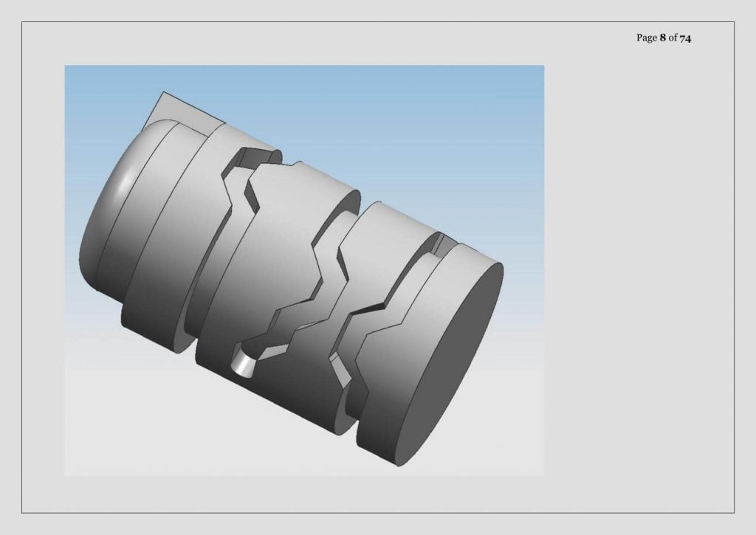Screen dimensions: 756x535
Task: Click the word "of" in page indicator
Action: 673,38
